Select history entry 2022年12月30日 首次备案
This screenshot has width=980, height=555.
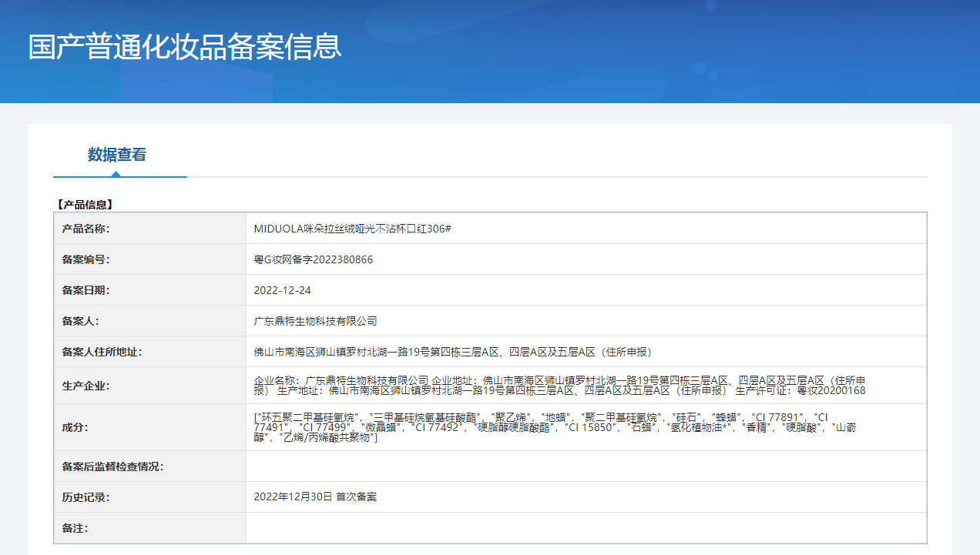click(315, 497)
